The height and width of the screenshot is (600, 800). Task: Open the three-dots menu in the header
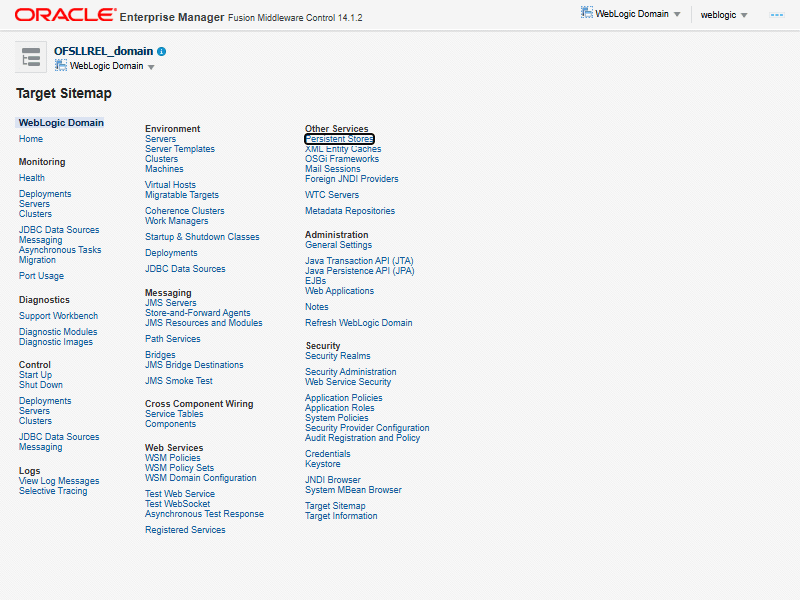pos(776,15)
